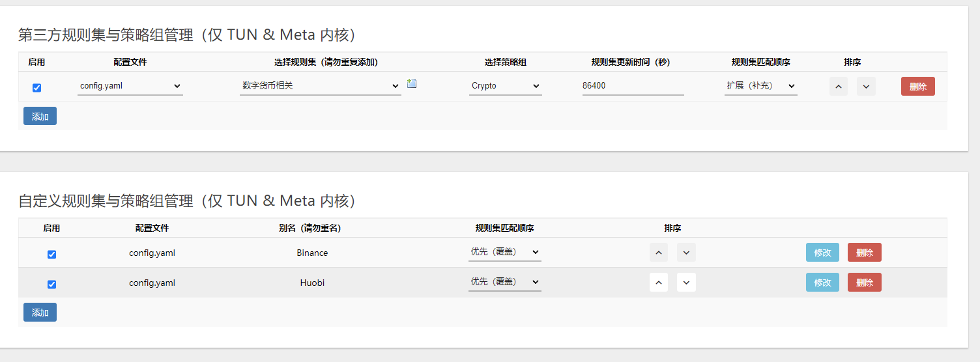
Task: Click the 规则集更新时间（秒） column header
Action: (x=631, y=63)
